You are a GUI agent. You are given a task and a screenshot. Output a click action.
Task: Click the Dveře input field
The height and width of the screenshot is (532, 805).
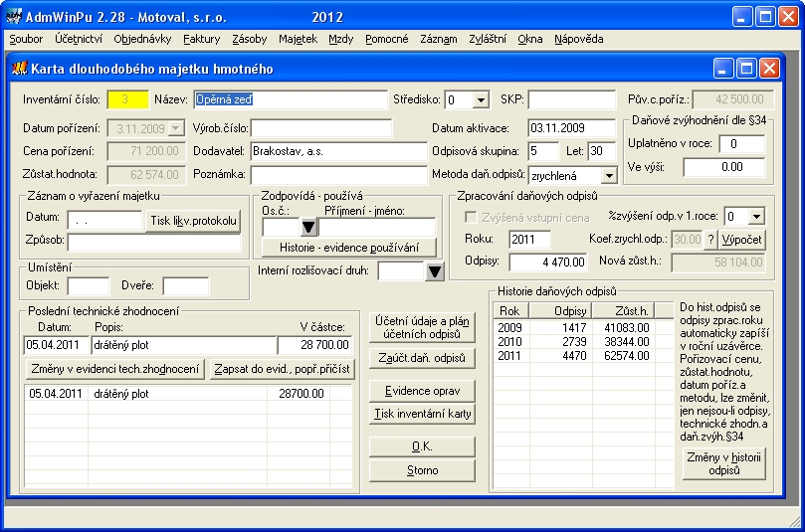coord(186,286)
